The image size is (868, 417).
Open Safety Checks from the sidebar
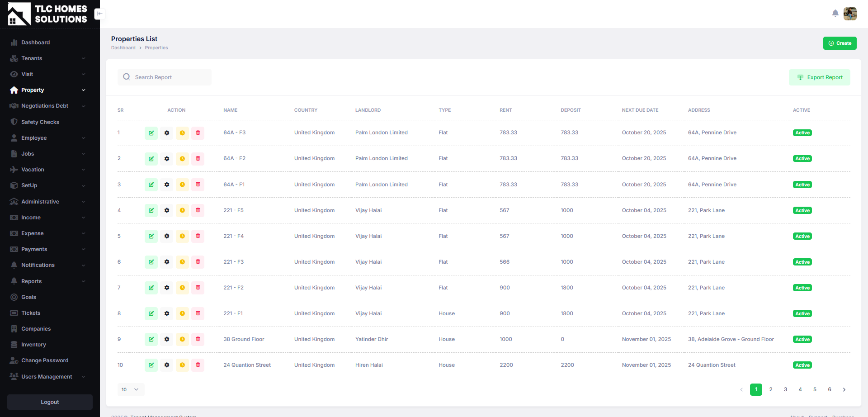pyautogui.click(x=40, y=122)
